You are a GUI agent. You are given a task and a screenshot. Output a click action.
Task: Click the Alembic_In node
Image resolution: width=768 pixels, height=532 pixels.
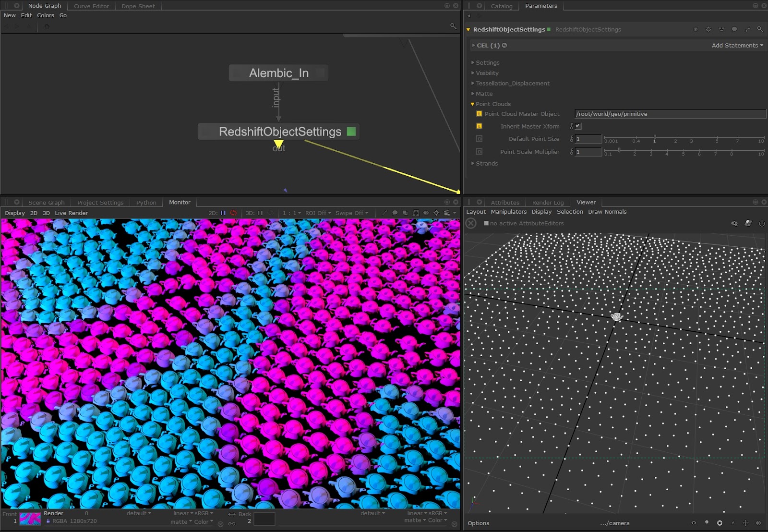point(278,73)
